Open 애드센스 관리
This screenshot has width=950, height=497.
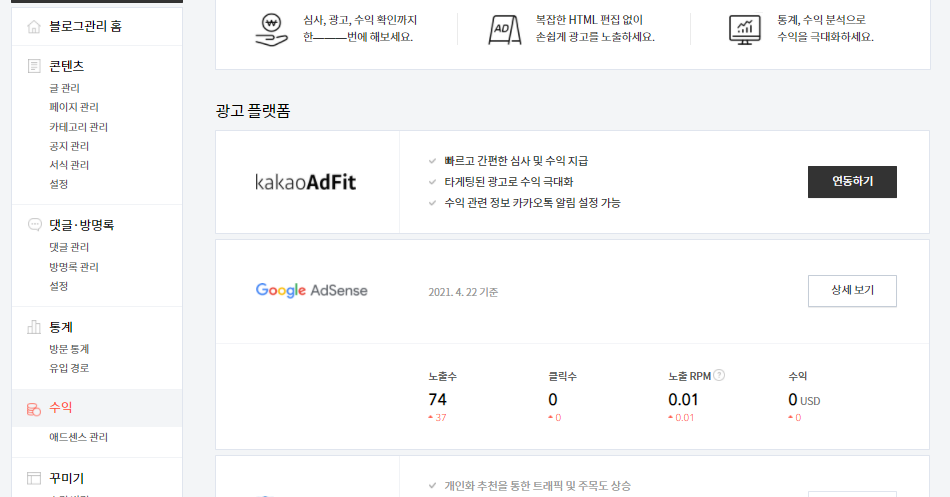pyautogui.click(x=78, y=437)
